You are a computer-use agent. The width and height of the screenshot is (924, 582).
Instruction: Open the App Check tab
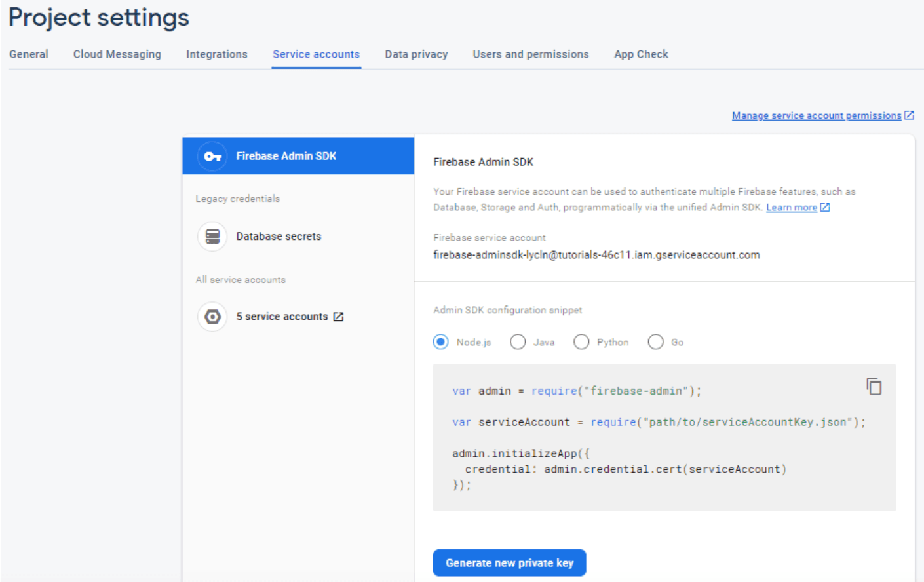tap(640, 54)
